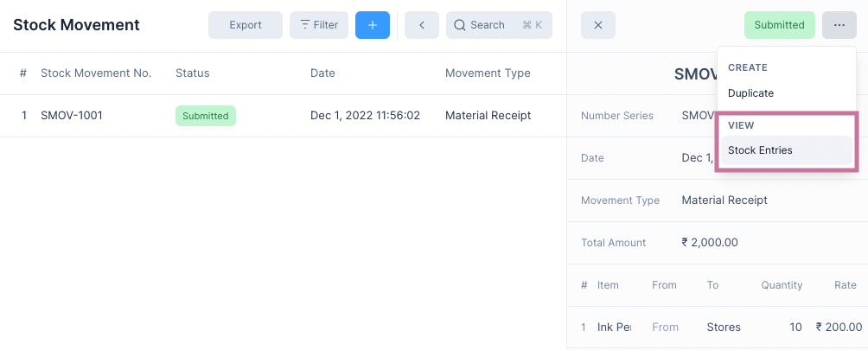The height and width of the screenshot is (350, 868).
Task: Click the three-dots more options button
Action: point(839,25)
